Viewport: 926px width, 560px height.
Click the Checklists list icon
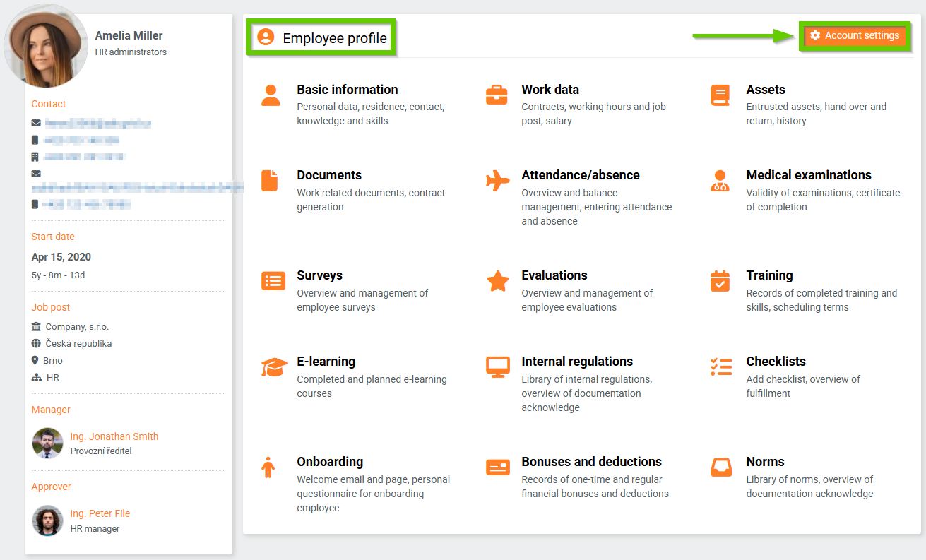point(721,367)
